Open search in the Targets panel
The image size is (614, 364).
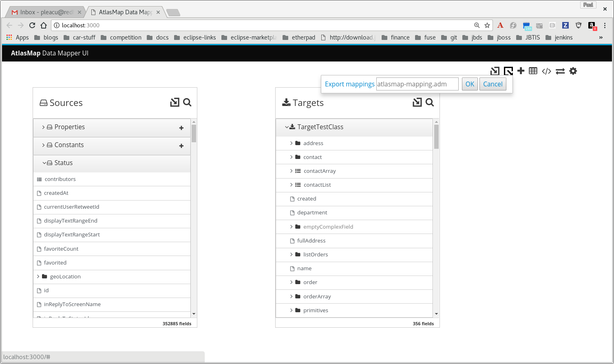click(x=429, y=102)
